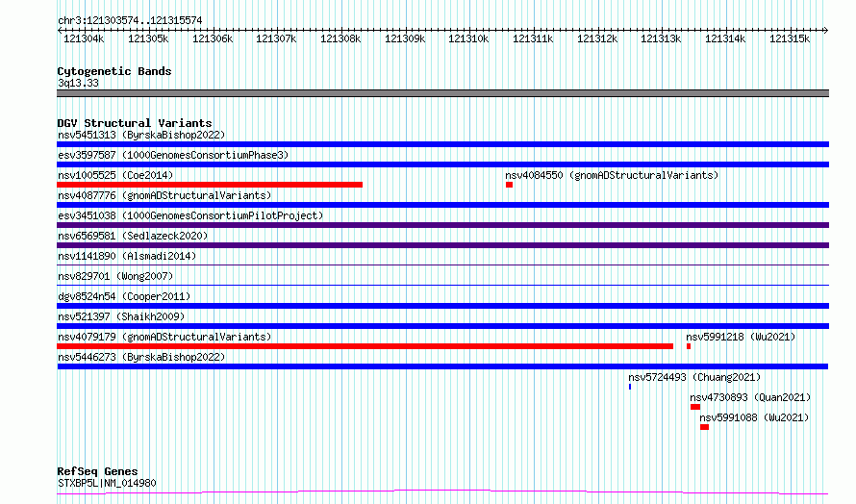Select the blue dgv8524n54 variant bar

click(442, 306)
